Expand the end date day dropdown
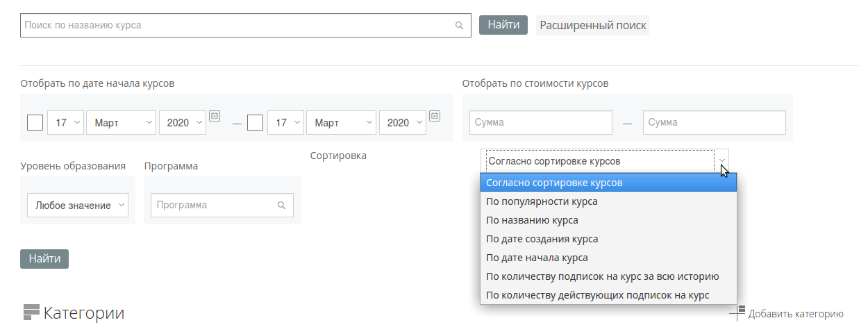The image size is (868, 334). [285, 123]
